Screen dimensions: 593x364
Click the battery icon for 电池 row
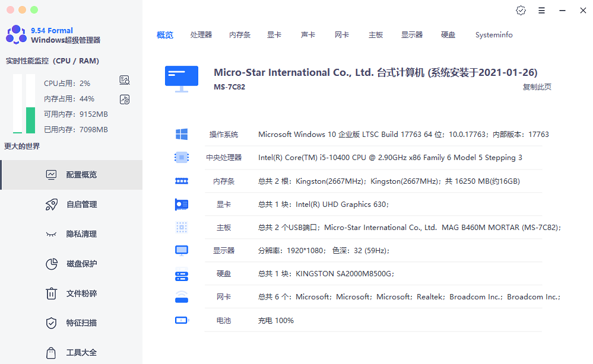(182, 320)
